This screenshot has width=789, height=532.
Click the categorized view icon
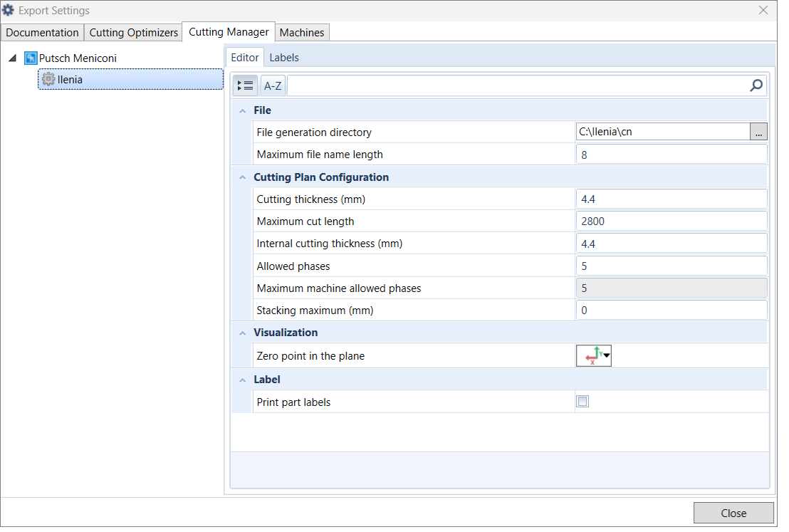coord(245,86)
